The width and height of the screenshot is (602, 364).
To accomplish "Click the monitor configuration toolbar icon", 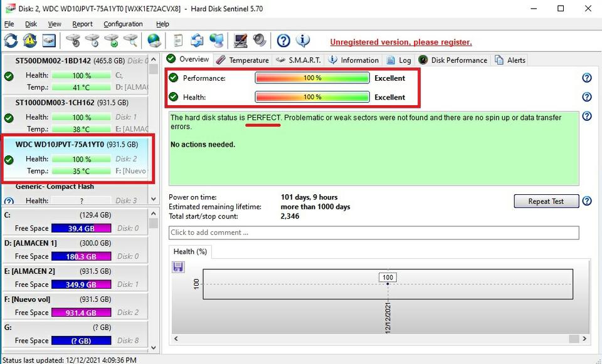I will coord(240,41).
